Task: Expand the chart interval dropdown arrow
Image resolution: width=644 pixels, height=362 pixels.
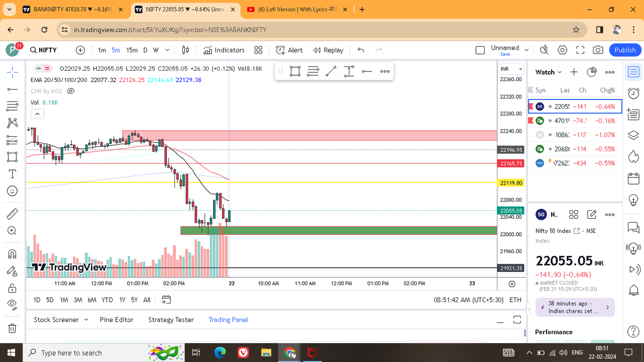Action: (166, 50)
